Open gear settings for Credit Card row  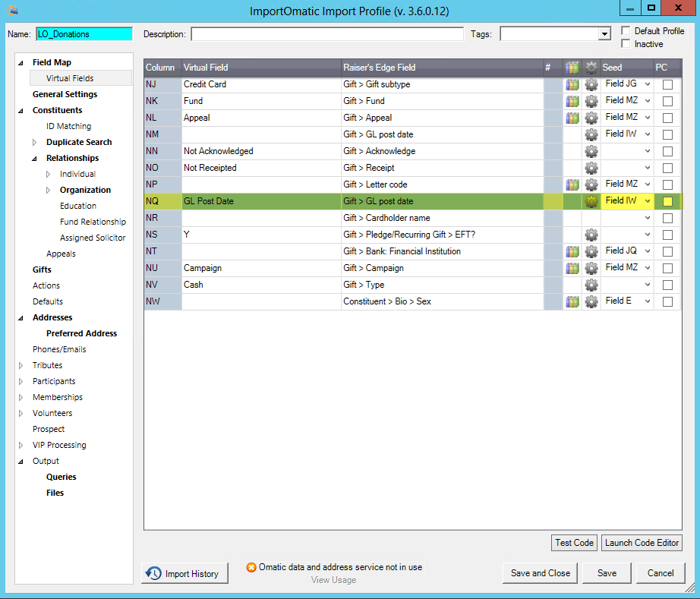[x=591, y=84]
